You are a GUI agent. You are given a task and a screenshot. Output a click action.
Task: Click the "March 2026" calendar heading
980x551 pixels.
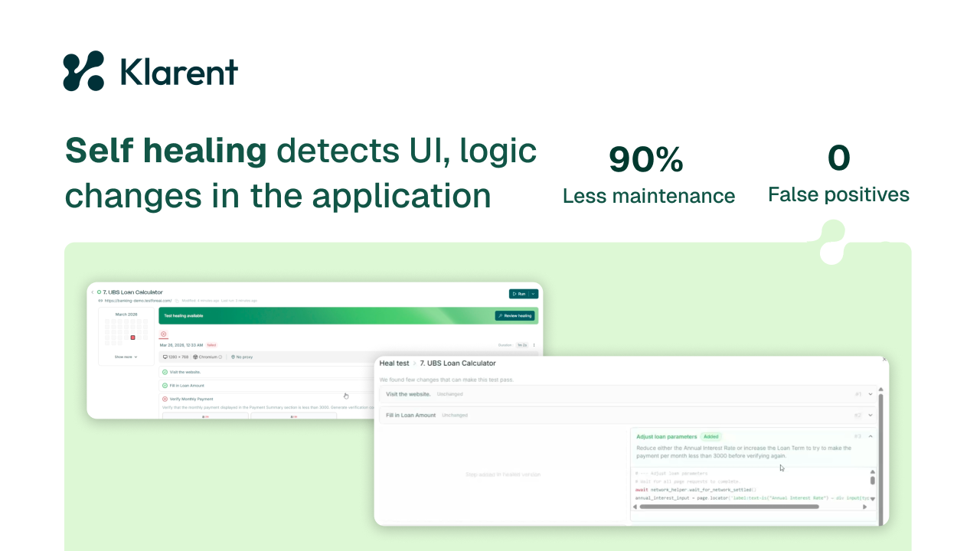[x=126, y=314]
